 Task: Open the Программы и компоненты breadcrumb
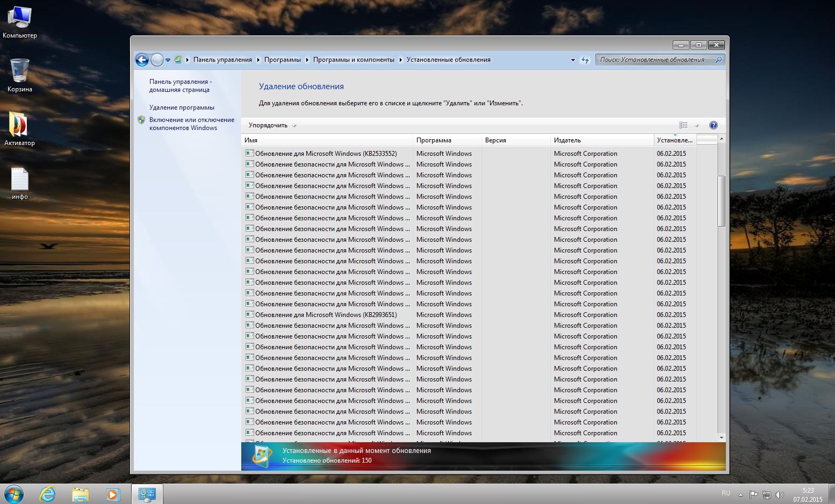pos(354,60)
